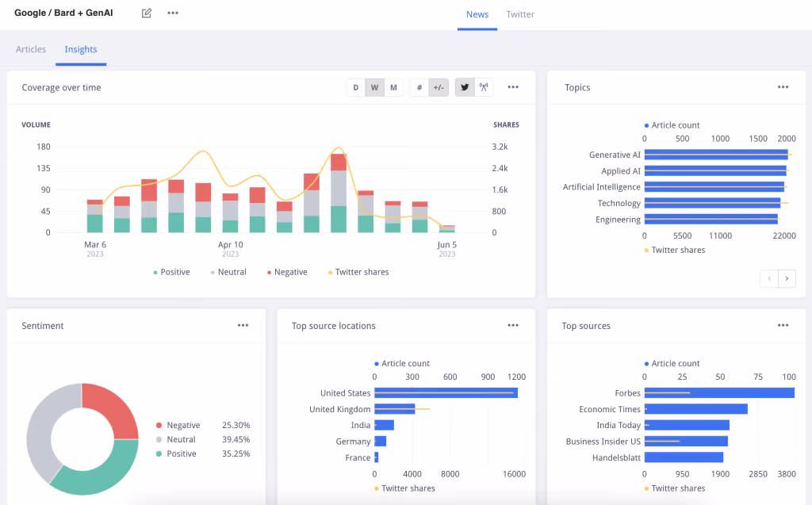This screenshot has width=812, height=505.
Task: Open the Sentiment panel three-dot menu
Action: (x=243, y=325)
